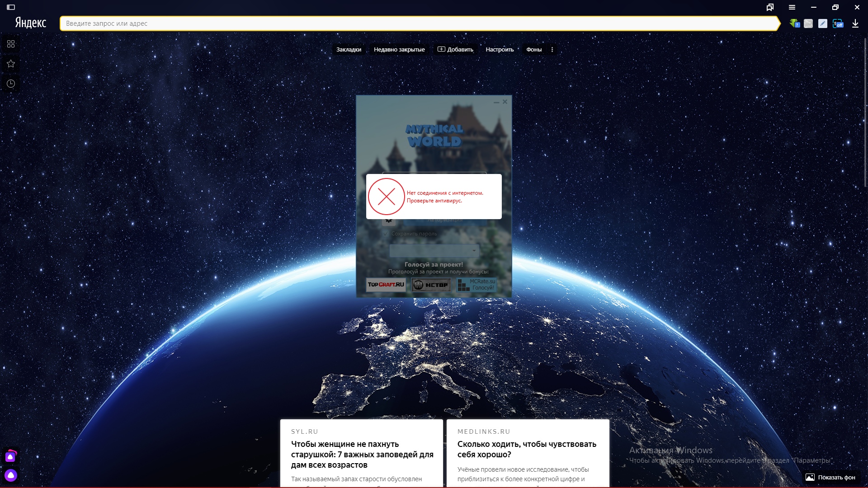Open the bookmarks collections icon in title bar
The height and width of the screenshot is (488, 868).
tap(770, 7)
